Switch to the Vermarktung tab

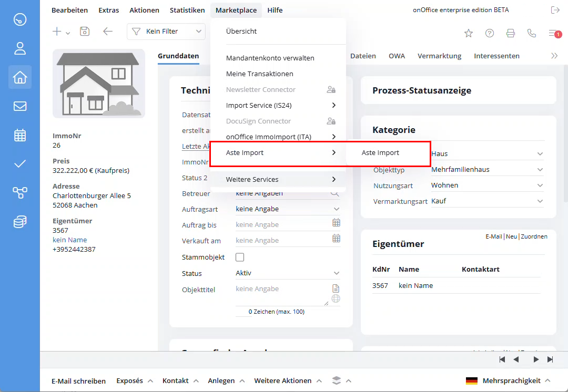[x=439, y=56]
